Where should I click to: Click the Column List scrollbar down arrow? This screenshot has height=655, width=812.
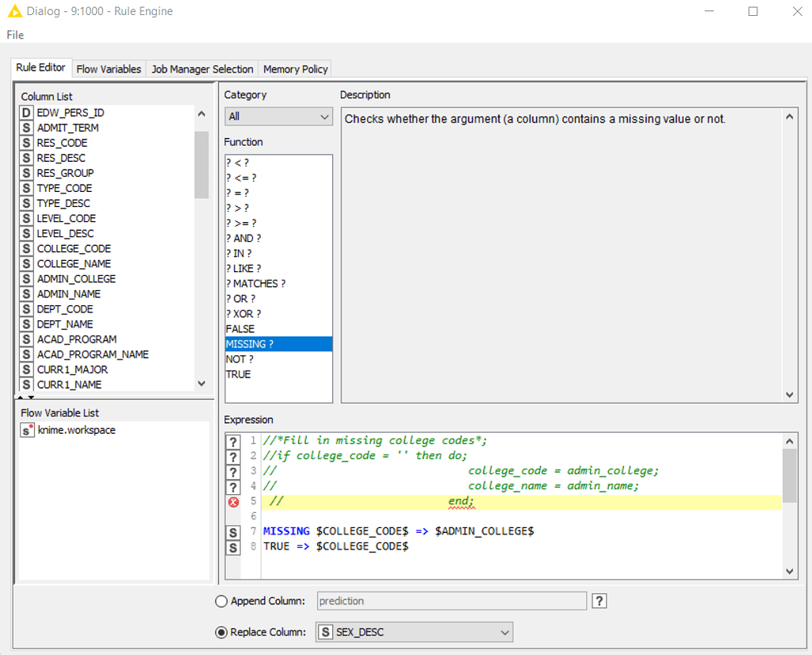click(201, 382)
